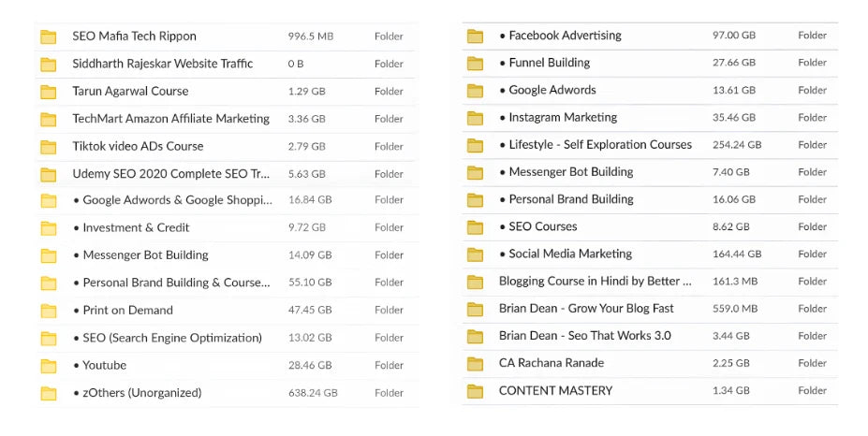Open TechMart Amazon Affiliate Marketing folder
Screen dimensions: 868x436
pyautogui.click(x=170, y=119)
